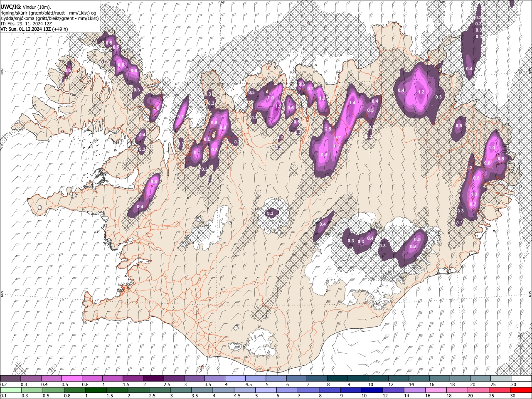The image size is (532, 399).
Task: Click the 0.1 label in the lower legend row
Action: [3, 396]
